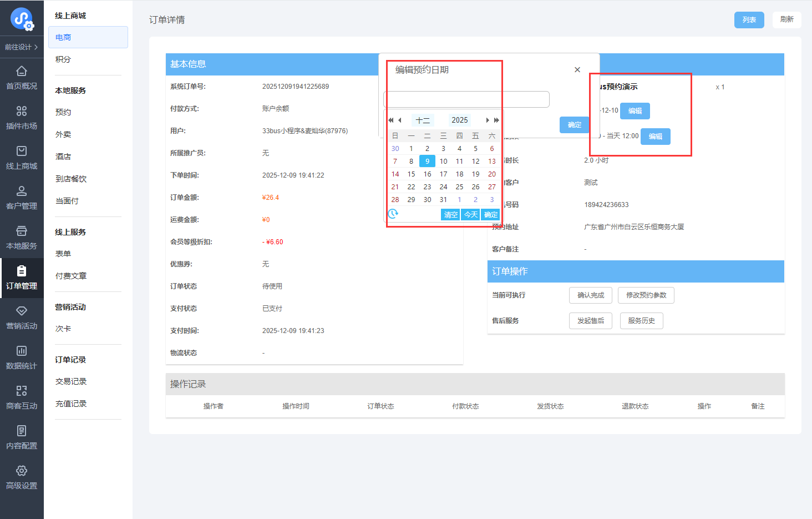Open the 插件市场 plugin market icon
Viewport: 812px width, 519px height.
[22, 111]
